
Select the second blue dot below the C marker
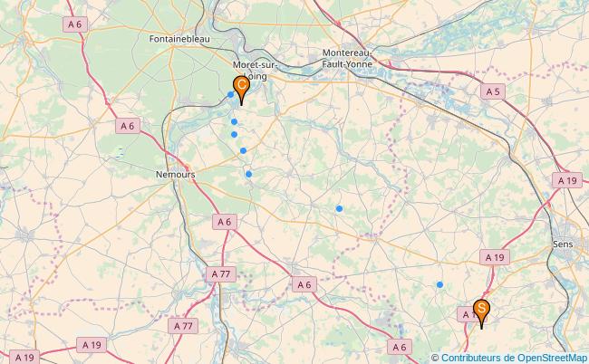(x=234, y=134)
